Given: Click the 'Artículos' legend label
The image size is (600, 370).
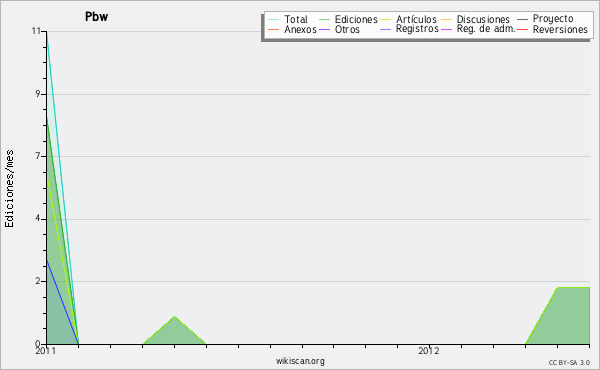Looking at the screenshot, I should coord(416,19).
